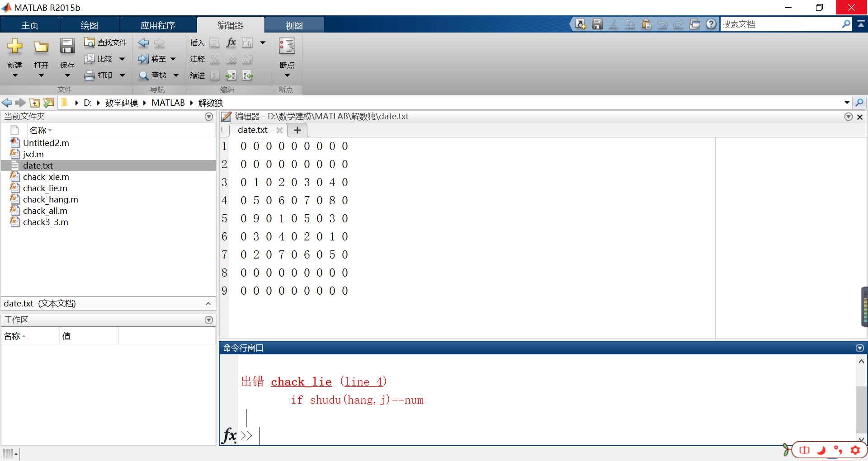
Task: Select Untitled2.m in file list
Action: (x=108, y=143)
